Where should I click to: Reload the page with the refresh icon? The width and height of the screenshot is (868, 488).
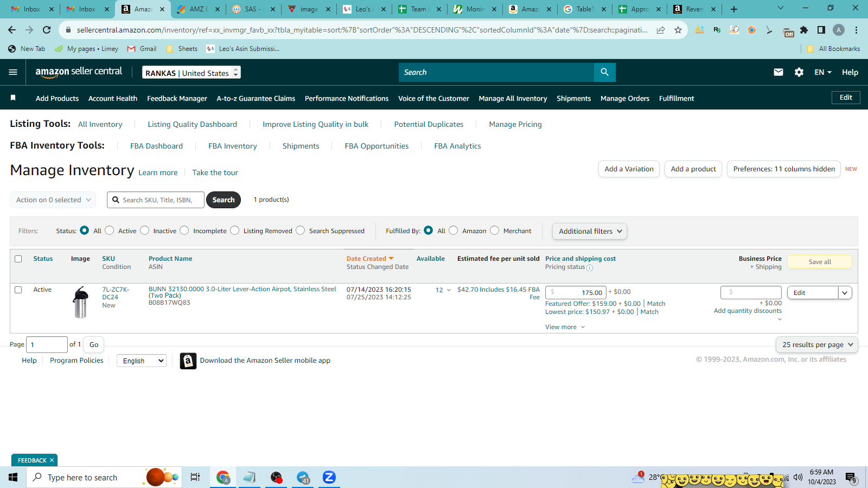(47, 30)
